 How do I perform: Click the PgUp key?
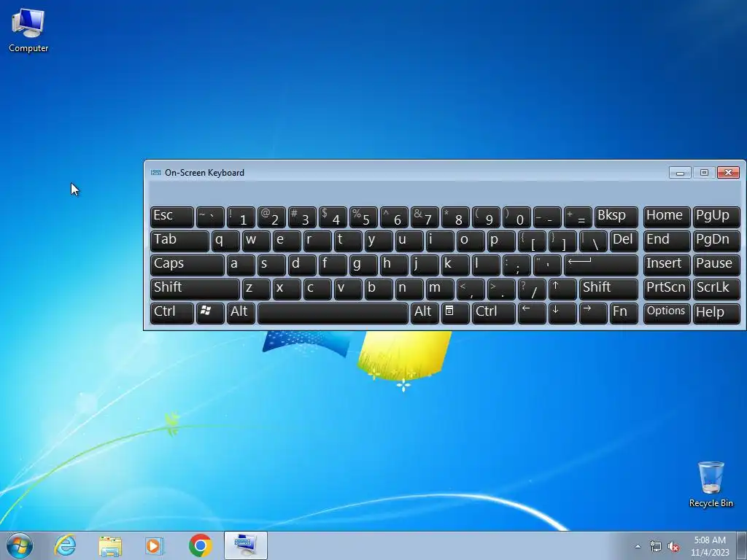(716, 217)
